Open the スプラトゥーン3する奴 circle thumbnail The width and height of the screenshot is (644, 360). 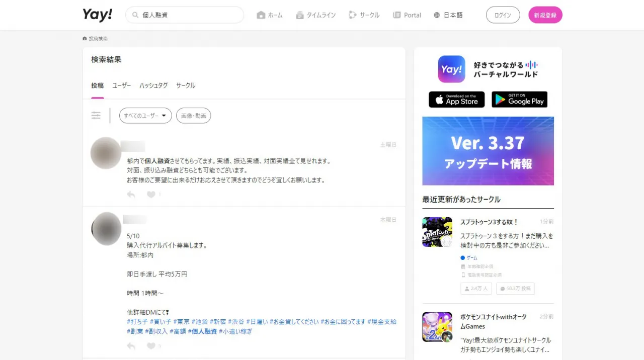coord(437,232)
